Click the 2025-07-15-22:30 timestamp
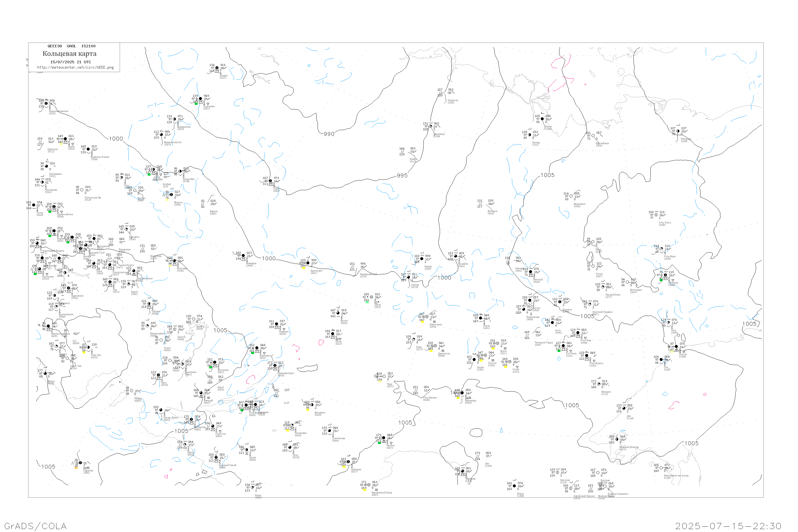The image size is (798, 532). (728, 526)
